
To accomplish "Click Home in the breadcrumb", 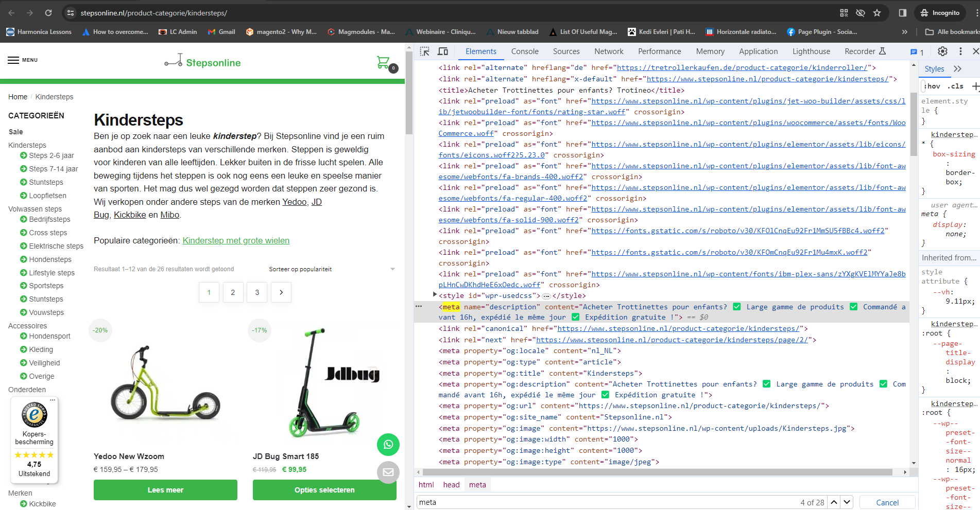I will coord(18,97).
